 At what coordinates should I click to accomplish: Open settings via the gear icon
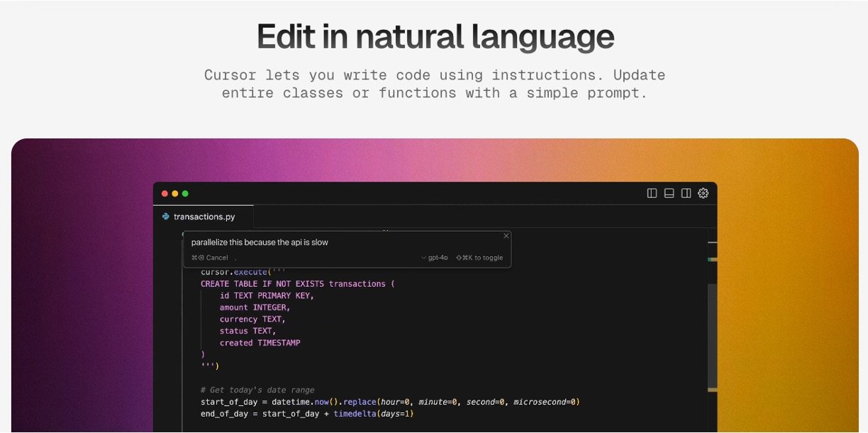click(x=703, y=193)
